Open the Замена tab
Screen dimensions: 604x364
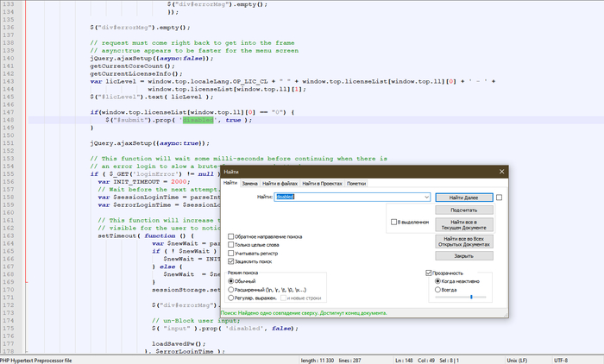coord(249,184)
